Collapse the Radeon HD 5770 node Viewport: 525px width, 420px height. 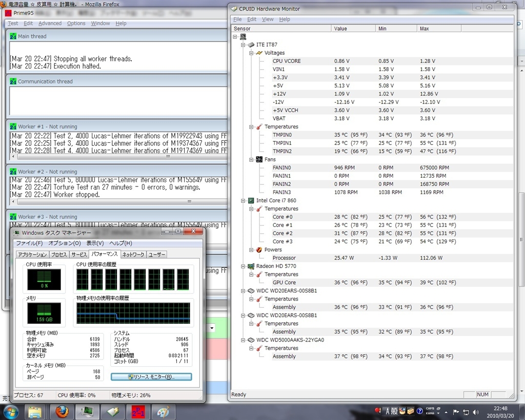(x=243, y=266)
